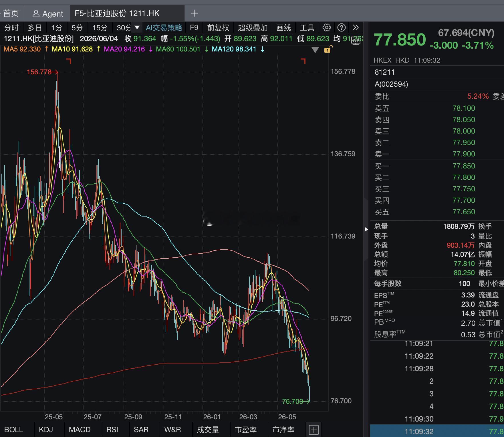Open the 工具 tools menu
Screen dimensions: 504x437
(x=307, y=28)
